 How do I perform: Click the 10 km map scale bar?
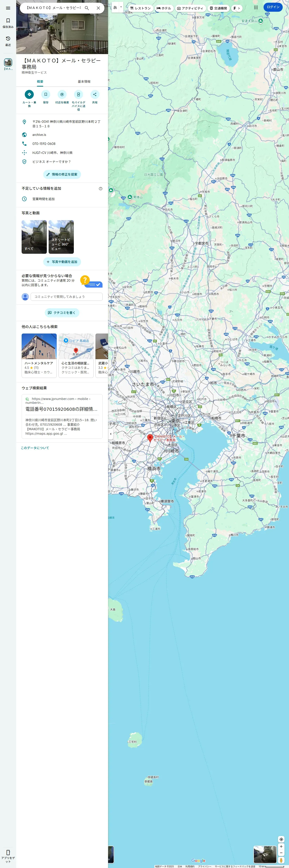(x=271, y=866)
